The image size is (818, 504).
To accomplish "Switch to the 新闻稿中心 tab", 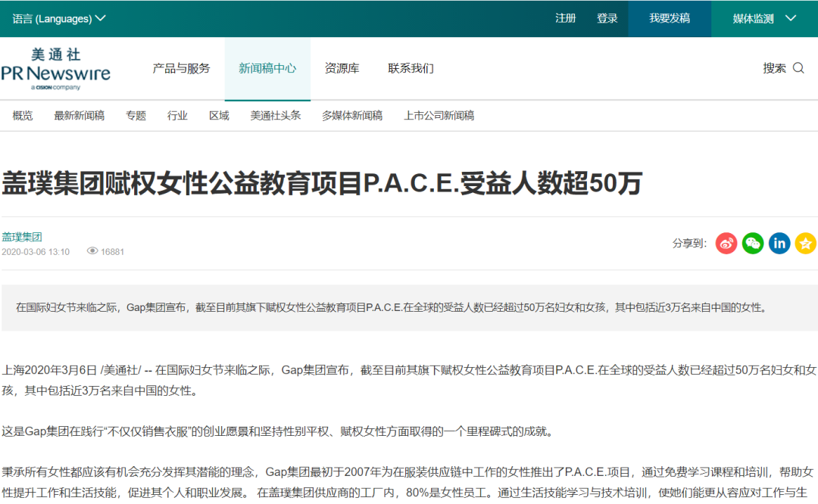I will 267,67.
